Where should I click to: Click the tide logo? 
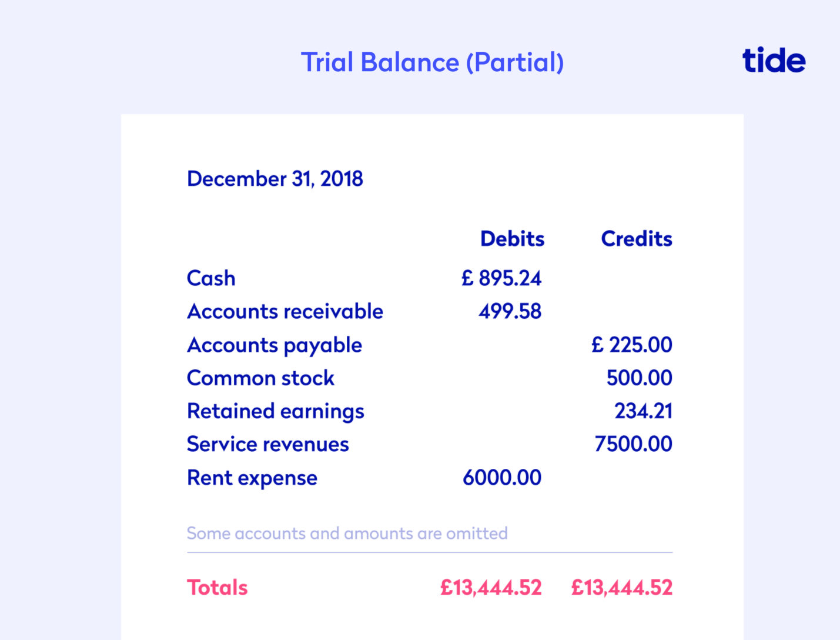coord(774,60)
